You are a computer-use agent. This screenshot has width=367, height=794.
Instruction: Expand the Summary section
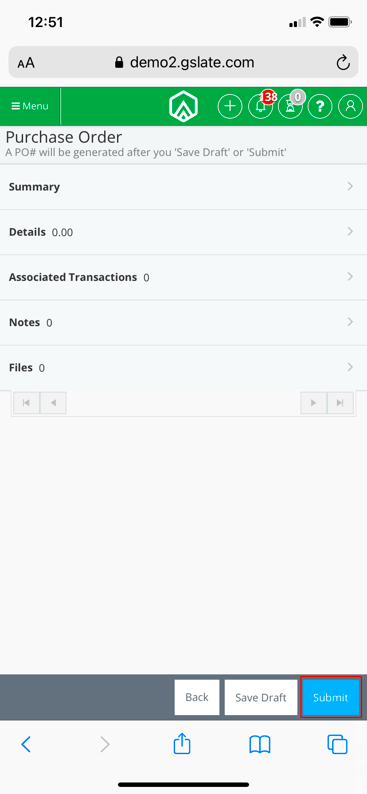tap(183, 187)
